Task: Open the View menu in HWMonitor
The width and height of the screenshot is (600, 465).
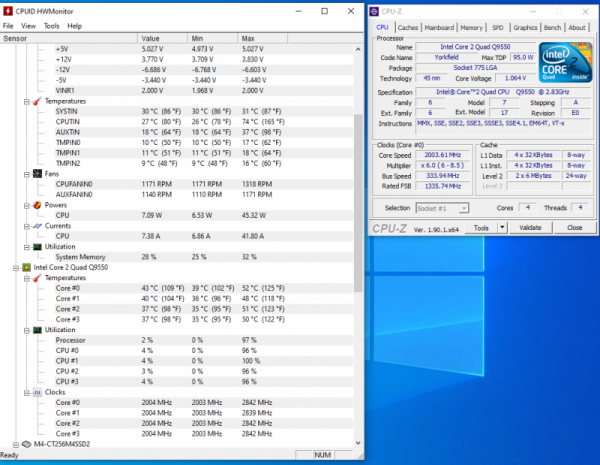Action: (28, 25)
